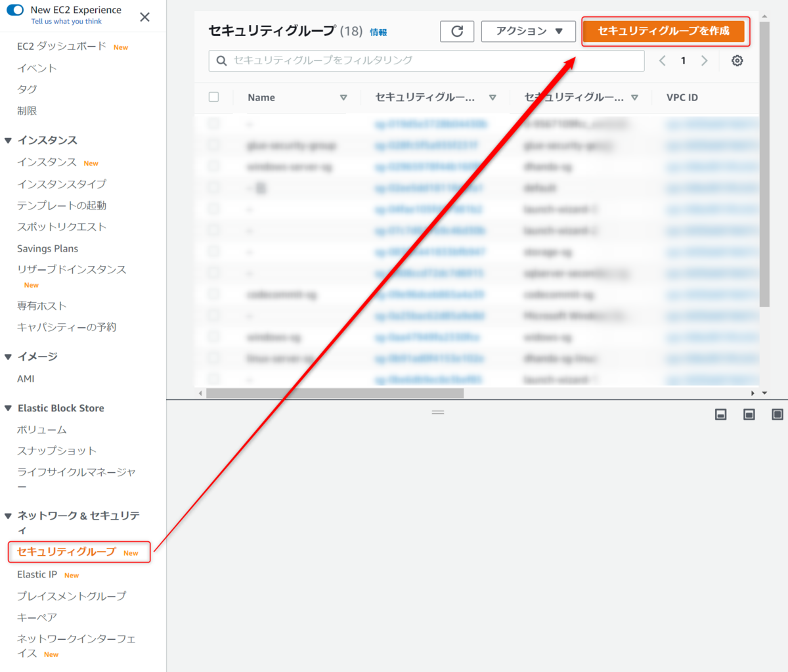The height and width of the screenshot is (672, 788).
Task: Open テンプレートの起動 page
Action: click(62, 206)
